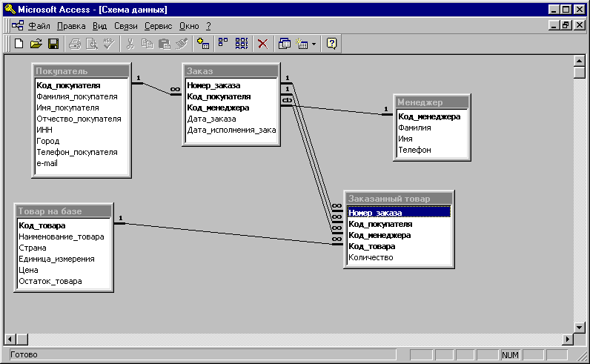
Task: Select Единица_измерения field
Action: [x=64, y=259]
